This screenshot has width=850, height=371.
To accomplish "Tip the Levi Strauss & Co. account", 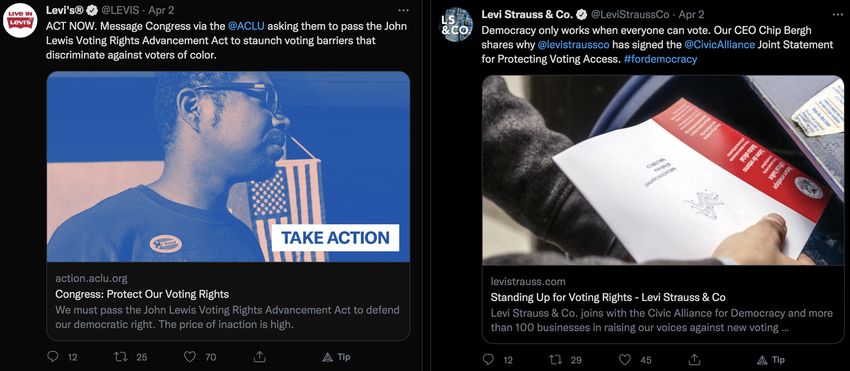I will coord(770,360).
